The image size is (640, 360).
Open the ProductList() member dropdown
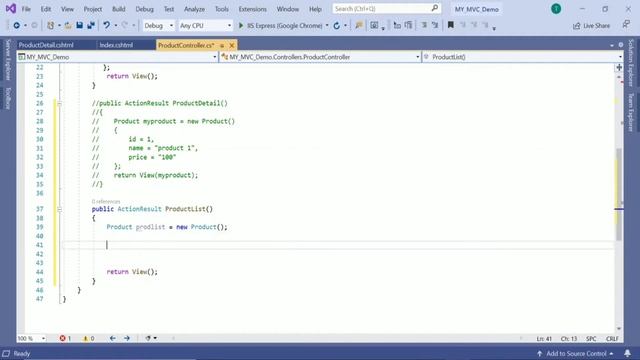click(522, 57)
